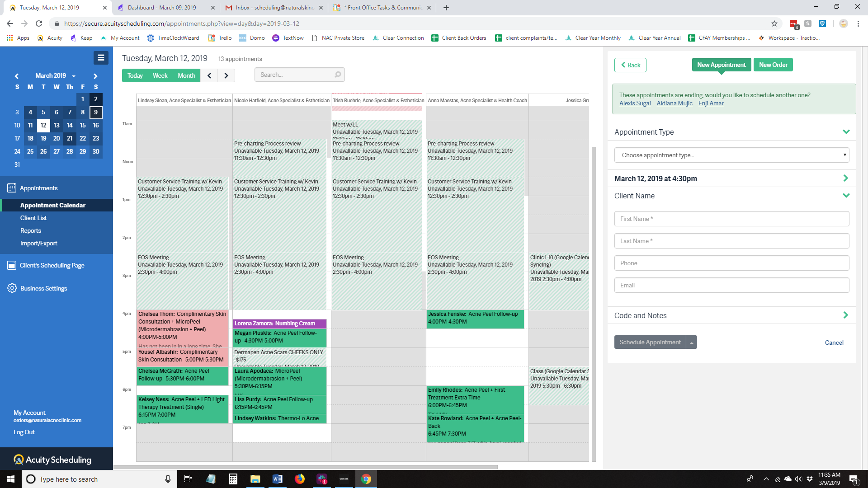Click the previous day arrow button

point(209,75)
